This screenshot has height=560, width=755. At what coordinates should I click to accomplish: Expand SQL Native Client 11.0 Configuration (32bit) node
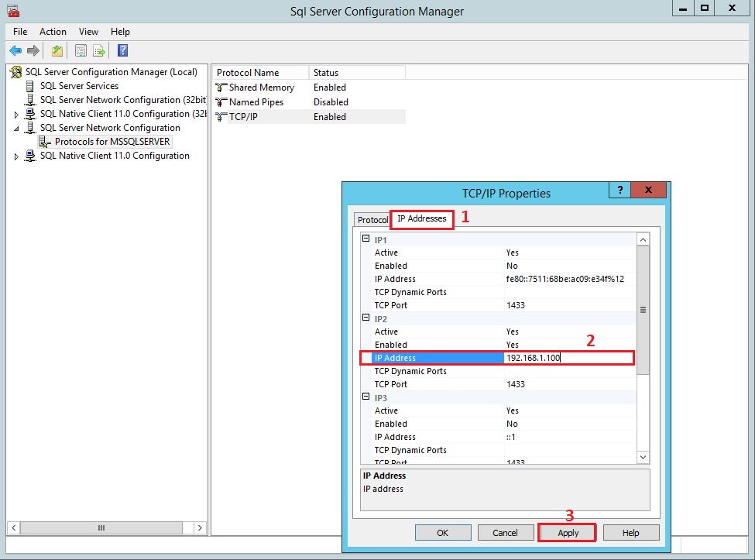(16, 115)
